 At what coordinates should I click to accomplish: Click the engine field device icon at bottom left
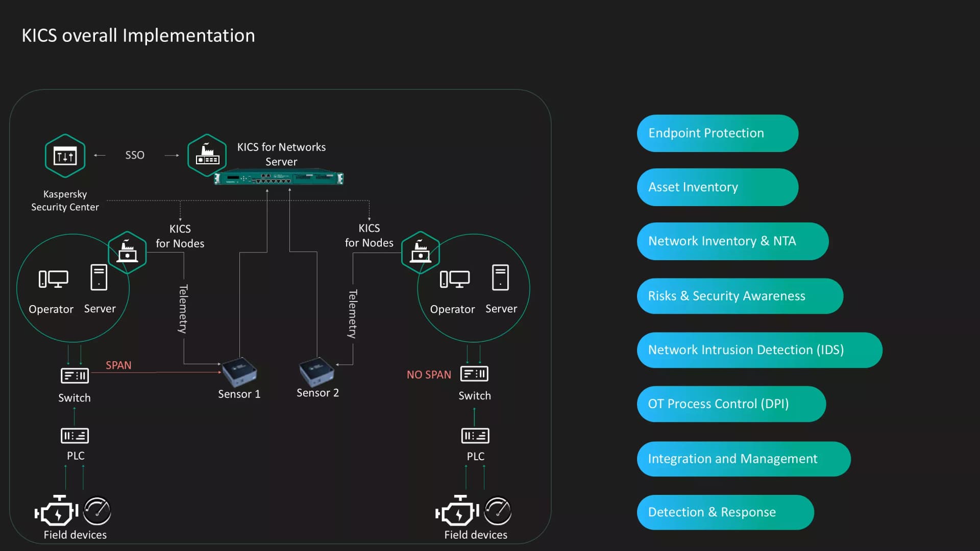click(x=57, y=511)
